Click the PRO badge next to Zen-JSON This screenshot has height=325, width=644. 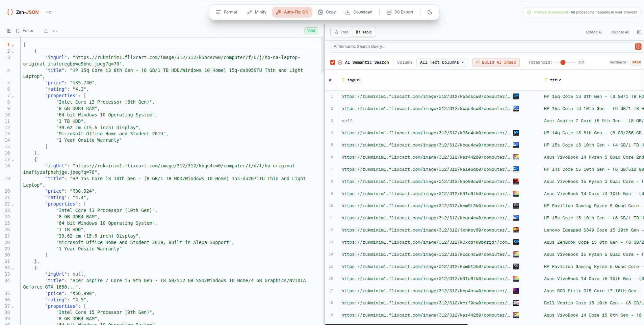[49, 12]
